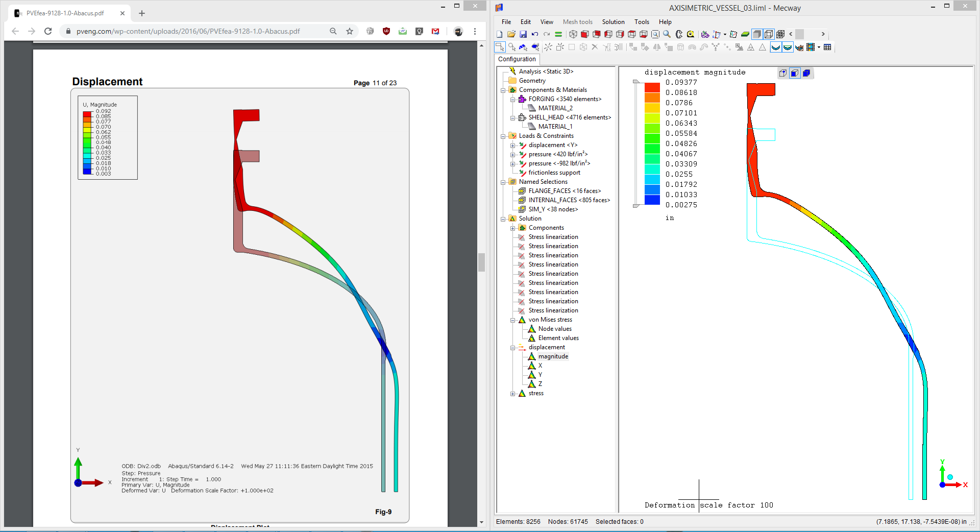Activate the rotate view tool
The image size is (980, 532).
(x=679, y=34)
